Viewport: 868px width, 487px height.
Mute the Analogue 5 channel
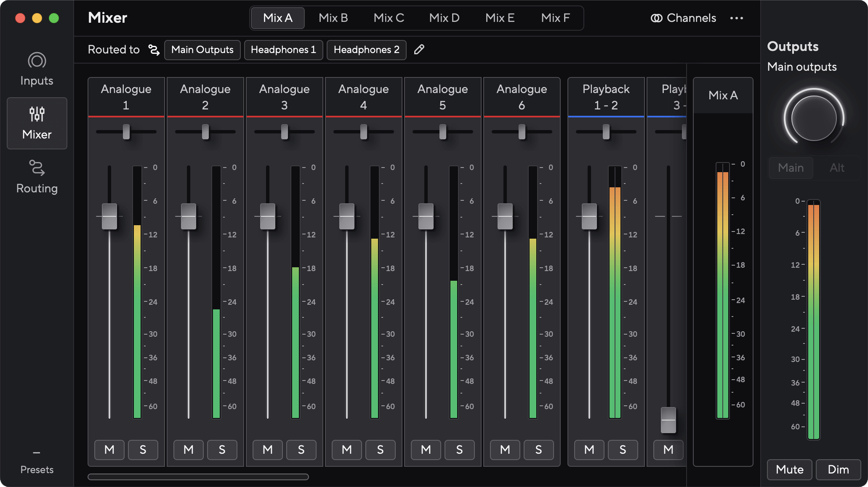[x=426, y=450]
